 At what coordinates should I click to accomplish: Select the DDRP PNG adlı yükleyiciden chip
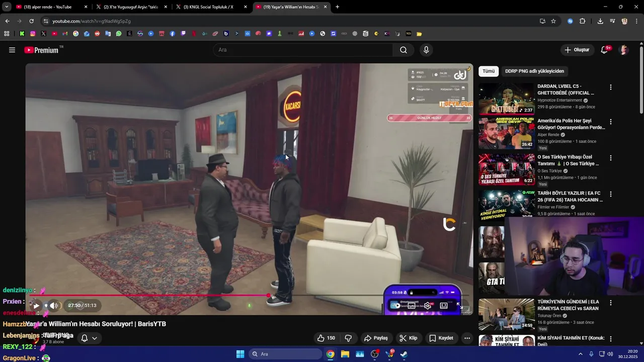coord(534,71)
